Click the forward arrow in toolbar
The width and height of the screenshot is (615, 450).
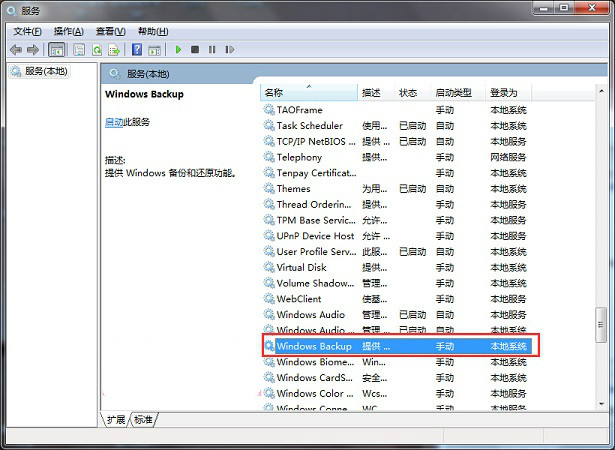pos(33,49)
